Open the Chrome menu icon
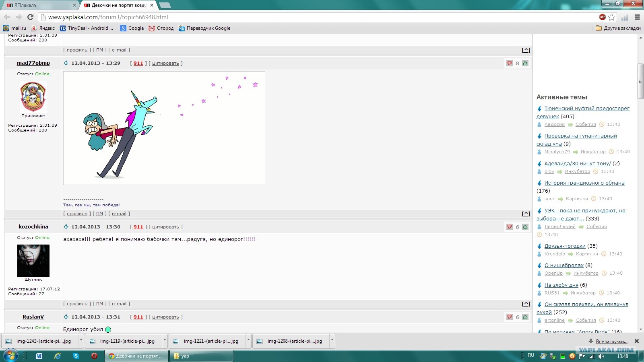 click(637, 17)
